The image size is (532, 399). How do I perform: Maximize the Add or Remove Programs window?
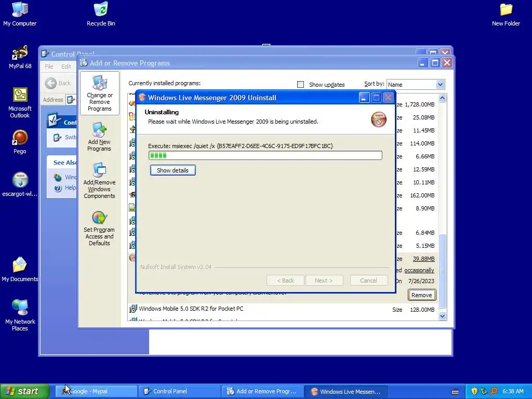[x=435, y=63]
